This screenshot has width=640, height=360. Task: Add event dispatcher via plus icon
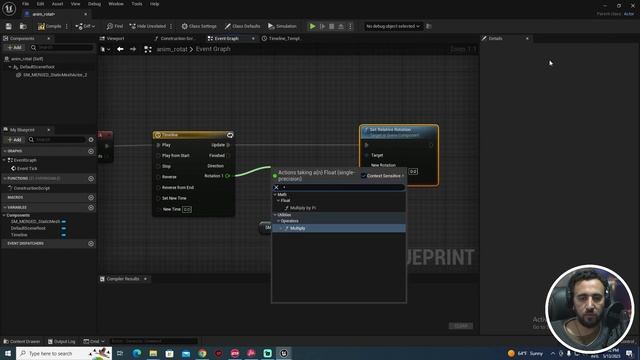point(91,244)
